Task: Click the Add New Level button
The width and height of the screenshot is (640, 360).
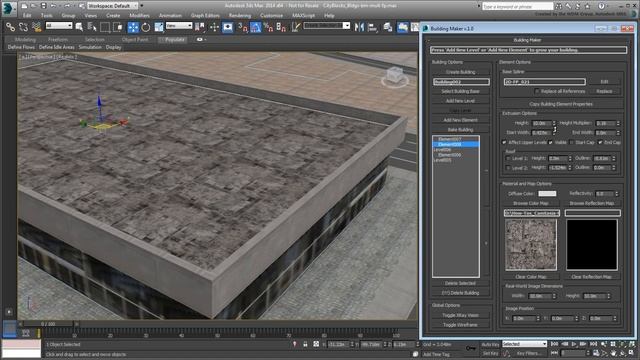Action: (x=460, y=101)
